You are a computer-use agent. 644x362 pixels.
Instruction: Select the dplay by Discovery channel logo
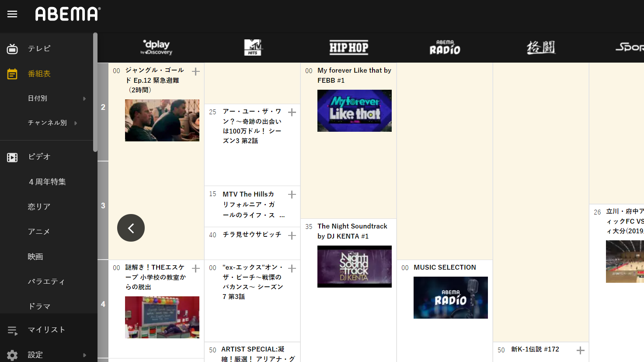point(157,47)
